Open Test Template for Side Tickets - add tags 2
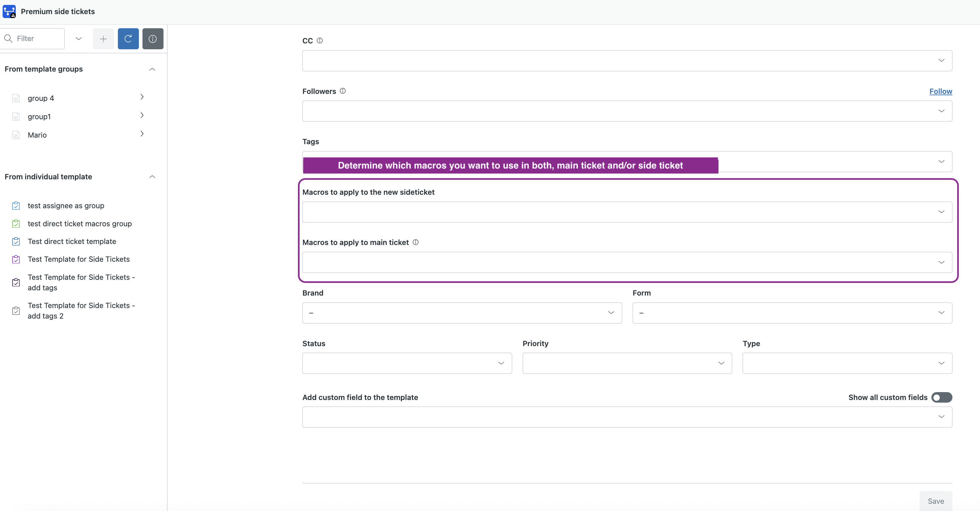 tap(81, 310)
